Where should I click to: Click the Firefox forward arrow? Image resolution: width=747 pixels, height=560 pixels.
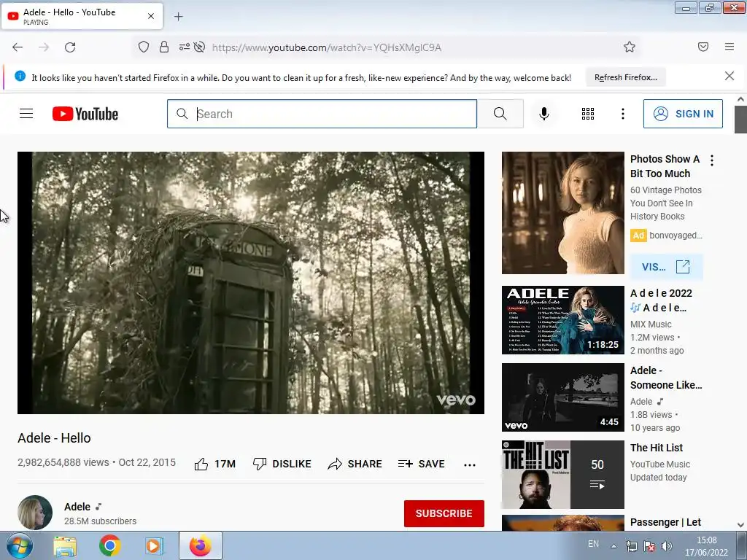coord(44,47)
